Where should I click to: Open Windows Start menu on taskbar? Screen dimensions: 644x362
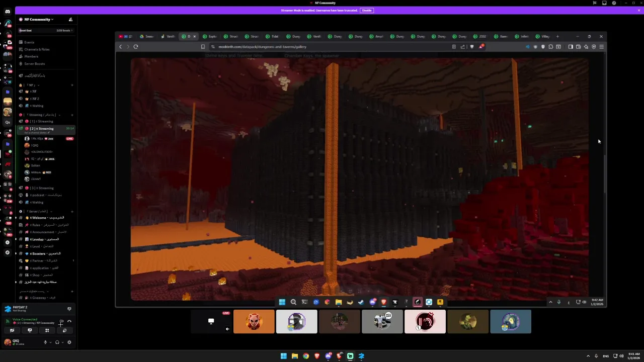[284, 356]
